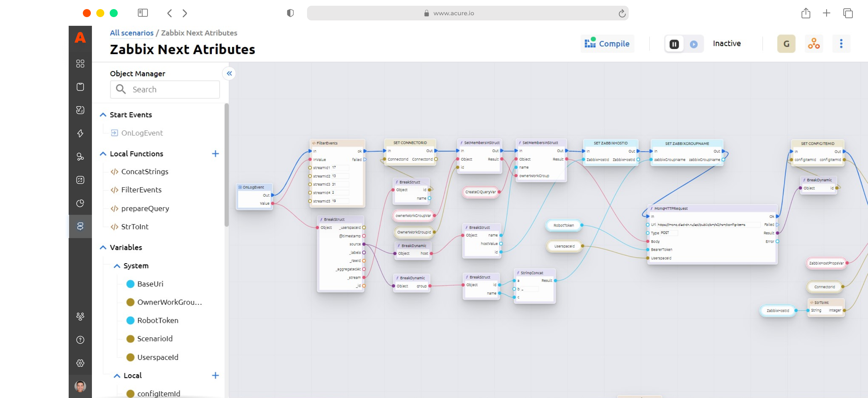Collapse the Object Manager panel
This screenshot has height=398, width=868.
pyautogui.click(x=229, y=73)
